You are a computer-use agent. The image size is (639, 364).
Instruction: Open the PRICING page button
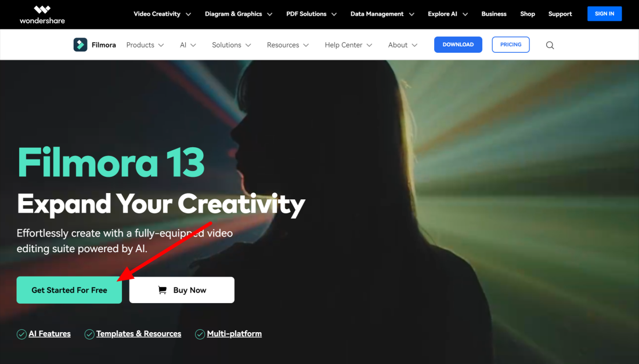click(510, 45)
